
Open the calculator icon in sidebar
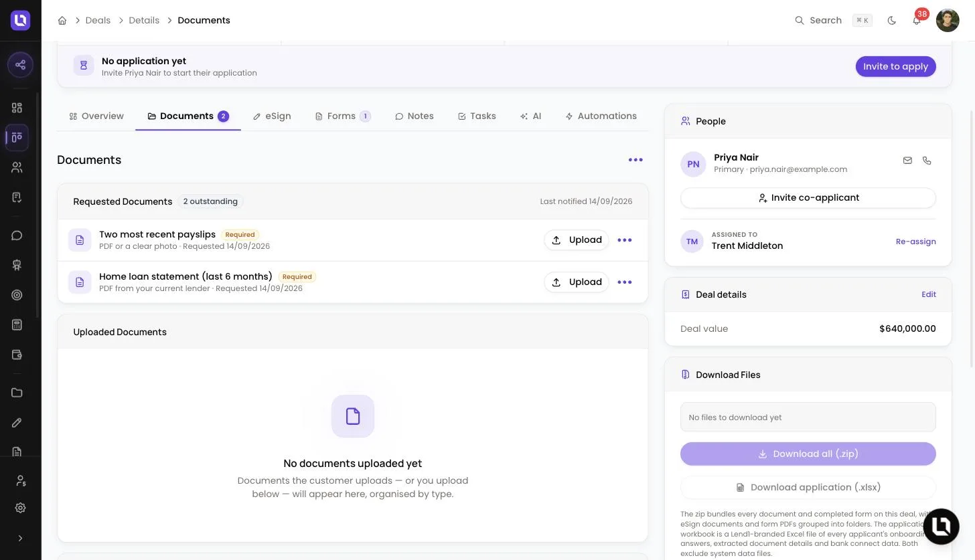(x=17, y=325)
